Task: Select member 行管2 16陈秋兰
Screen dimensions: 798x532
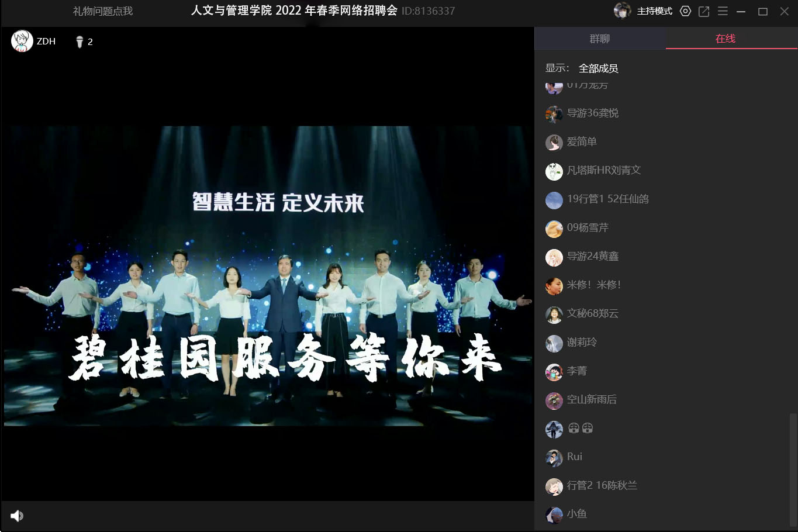Action: (602, 485)
